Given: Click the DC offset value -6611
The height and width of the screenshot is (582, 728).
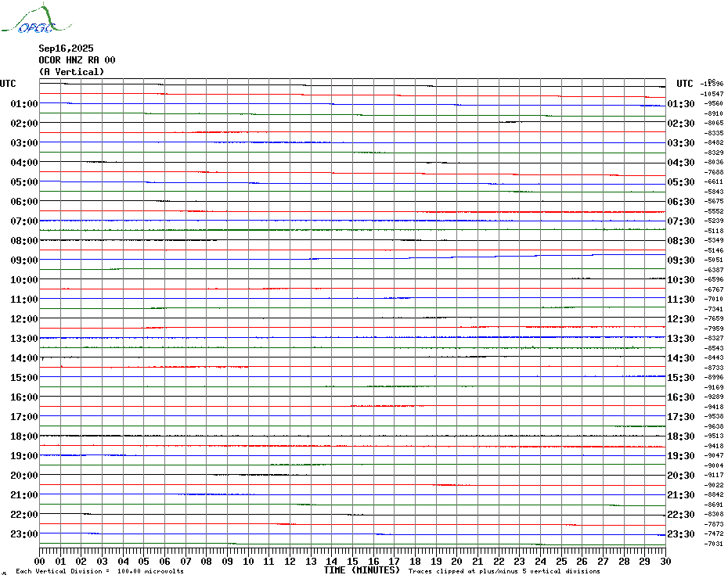Looking at the screenshot, I should pos(714,181).
